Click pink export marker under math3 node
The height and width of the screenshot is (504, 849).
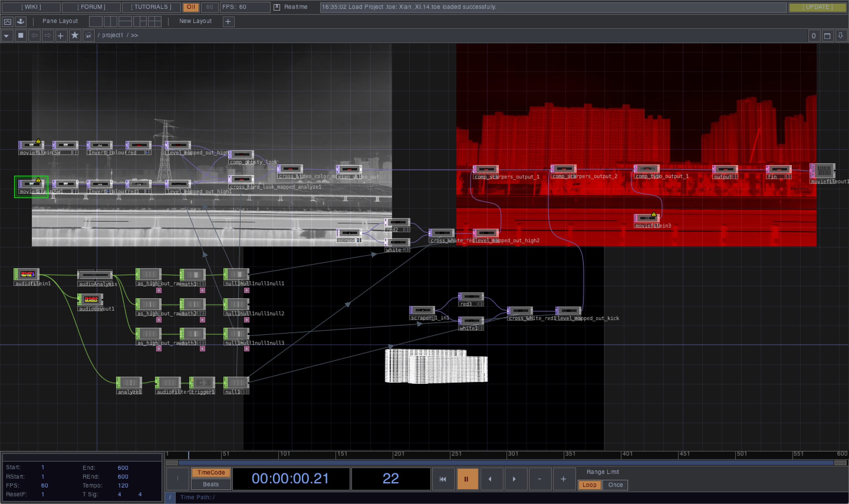[x=203, y=349]
